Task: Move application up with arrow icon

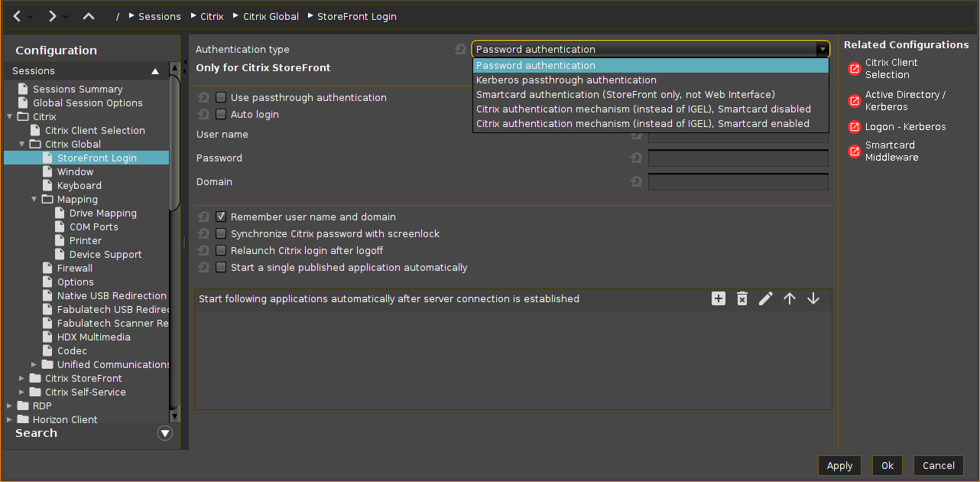Action: click(790, 299)
